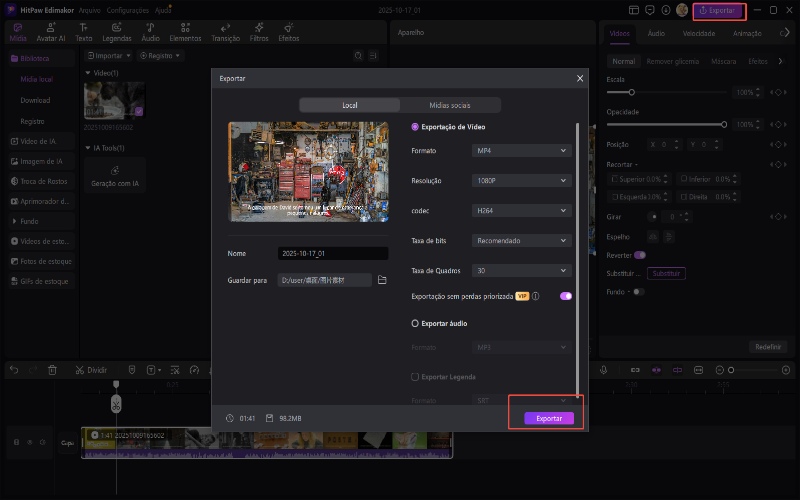The image size is (800, 500).
Task: Open the Formato MP4 dropdown
Action: 521,151
